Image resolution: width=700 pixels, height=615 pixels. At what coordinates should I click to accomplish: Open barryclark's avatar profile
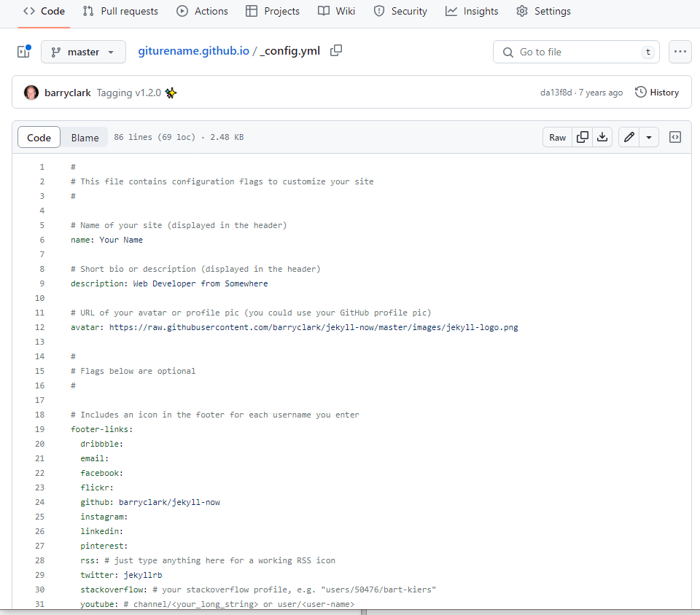coord(31,93)
